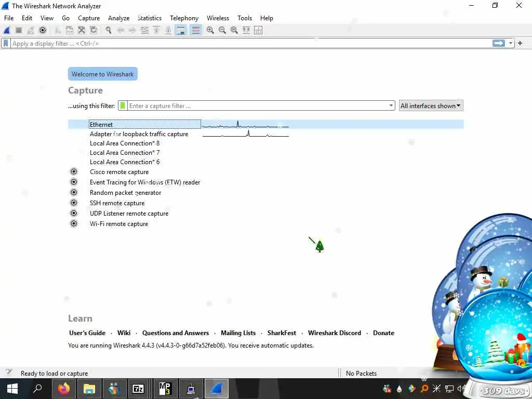The height and width of the screenshot is (399, 532).
Task: Open the Go menu
Action: coord(66,18)
